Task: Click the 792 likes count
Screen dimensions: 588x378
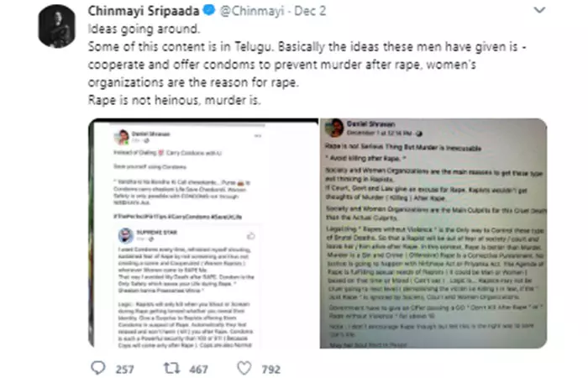Action: pos(271,370)
